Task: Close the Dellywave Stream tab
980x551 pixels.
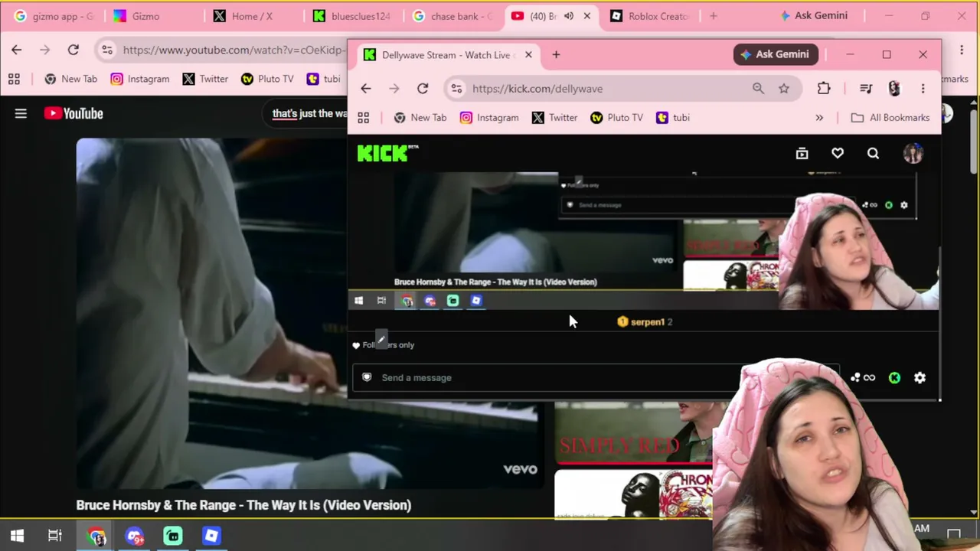Action: coord(528,55)
